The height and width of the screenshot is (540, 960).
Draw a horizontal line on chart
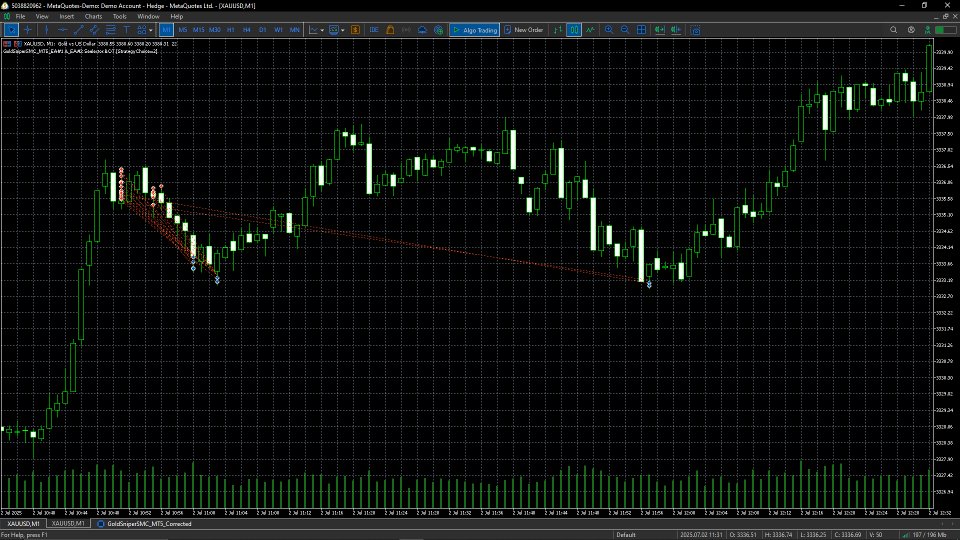(62, 29)
